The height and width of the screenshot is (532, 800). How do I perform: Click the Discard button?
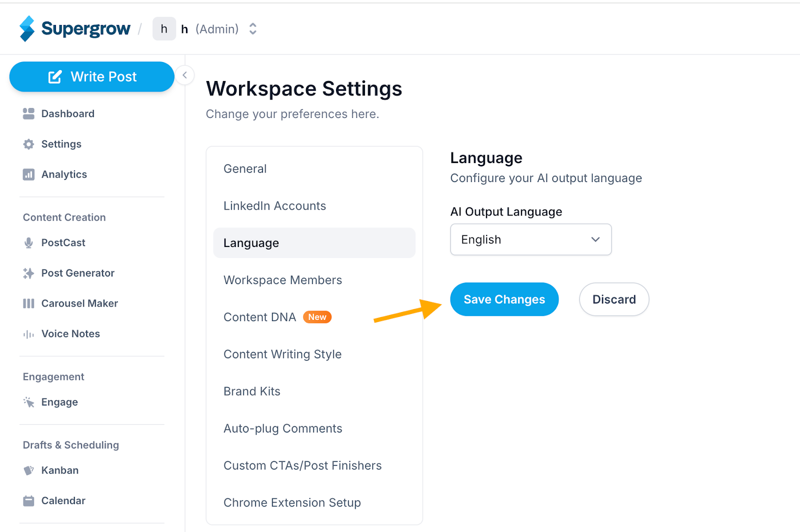pos(614,299)
